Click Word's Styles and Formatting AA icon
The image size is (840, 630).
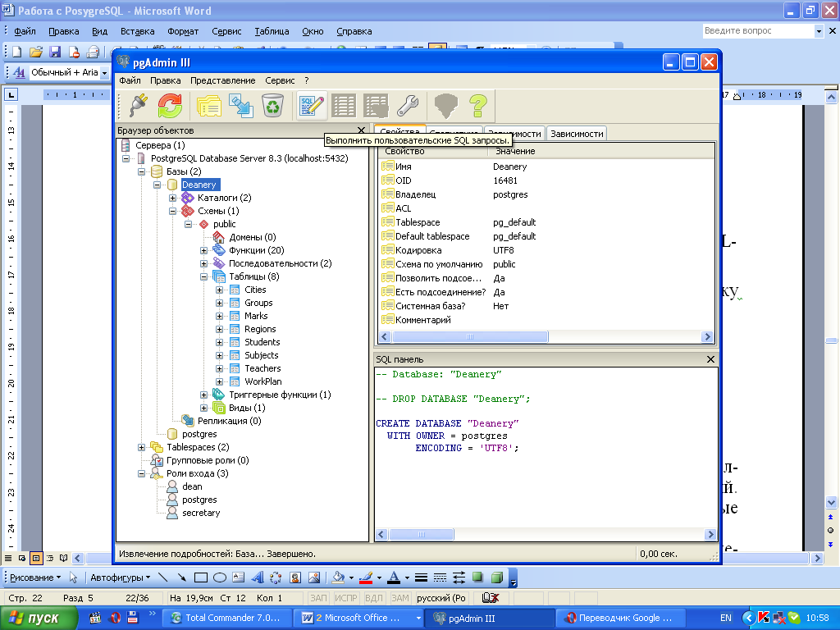coord(19,72)
